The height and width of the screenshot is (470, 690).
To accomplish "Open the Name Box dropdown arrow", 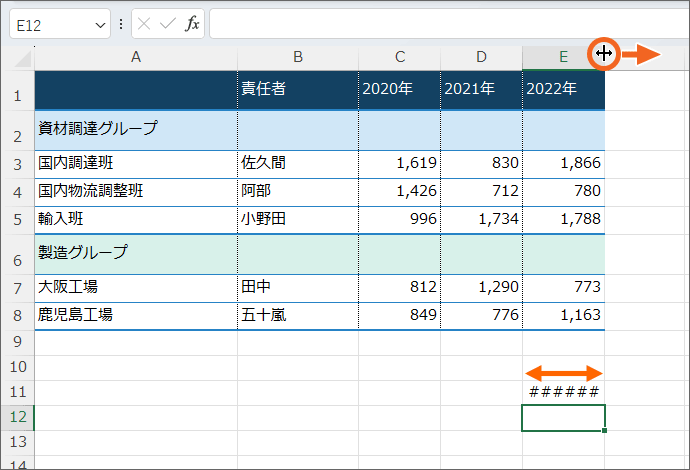I will tap(100, 26).
